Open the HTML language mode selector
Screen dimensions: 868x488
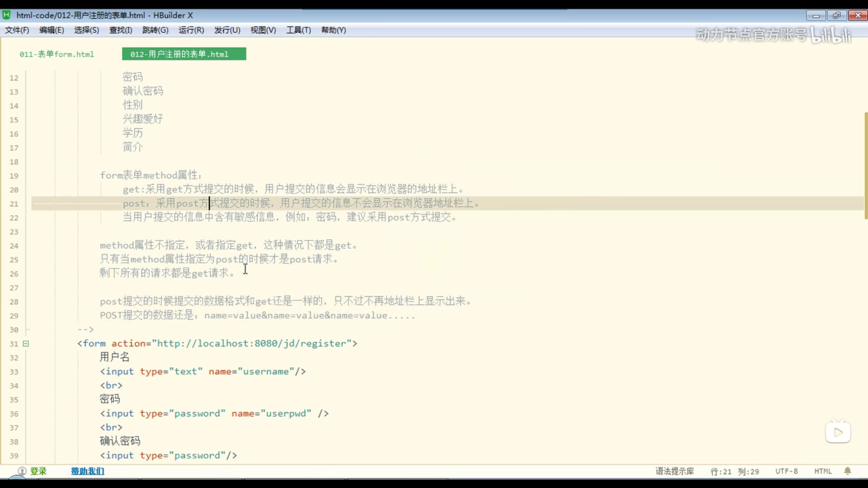coord(823,471)
